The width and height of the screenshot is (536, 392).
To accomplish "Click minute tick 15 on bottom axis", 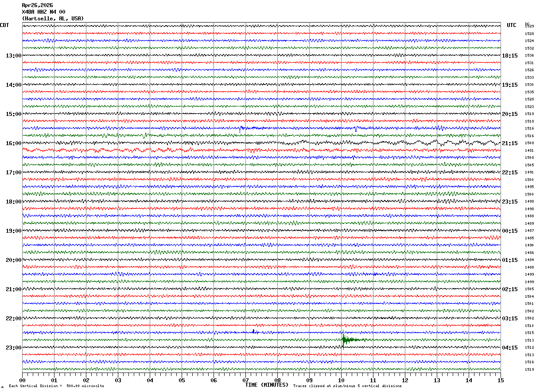I will coord(501,380).
